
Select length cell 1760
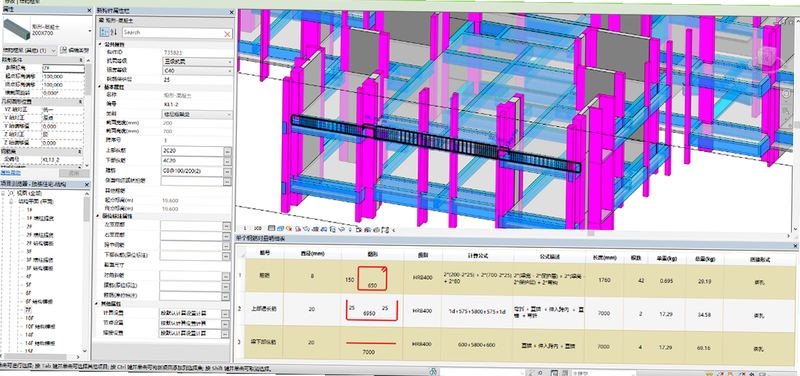(605, 279)
